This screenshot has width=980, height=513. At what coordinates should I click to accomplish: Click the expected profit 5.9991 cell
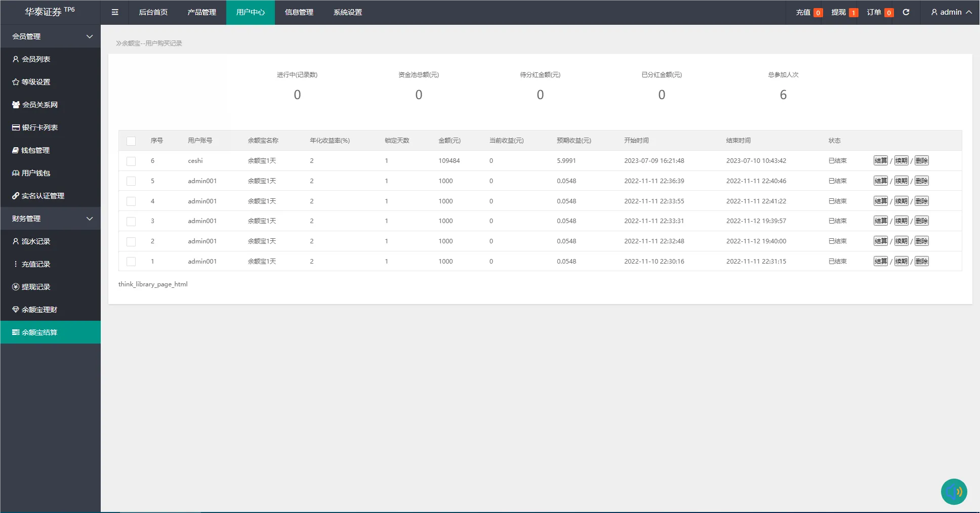point(566,161)
